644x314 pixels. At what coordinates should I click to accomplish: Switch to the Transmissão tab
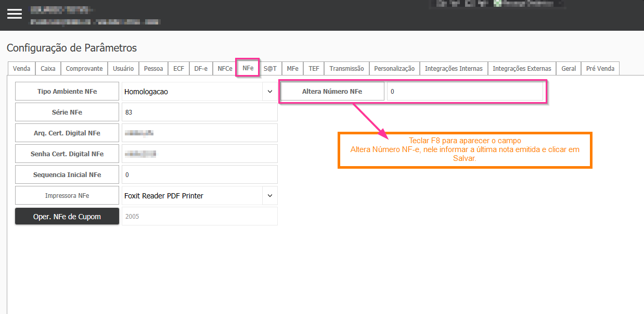346,68
